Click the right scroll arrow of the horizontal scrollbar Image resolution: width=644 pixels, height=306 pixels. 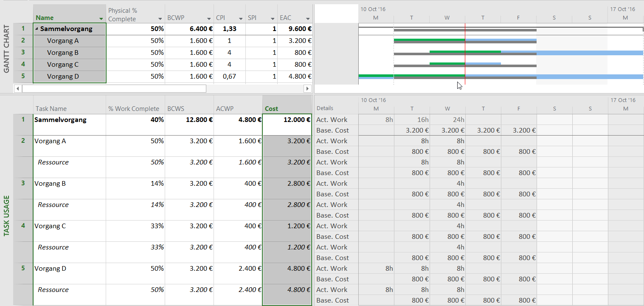click(x=308, y=88)
